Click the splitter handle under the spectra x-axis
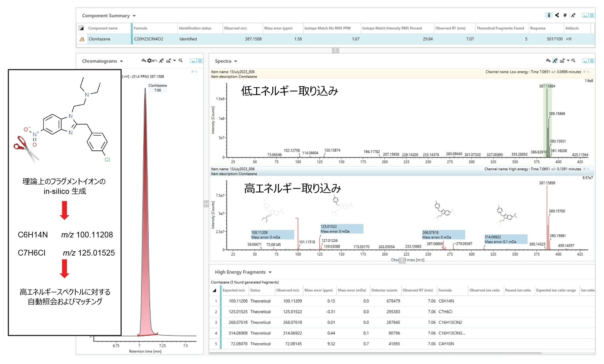604x364 pixels. pyautogui.click(x=402, y=260)
